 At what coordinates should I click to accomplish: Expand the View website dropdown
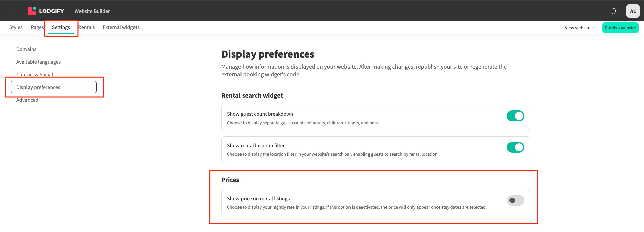coord(580,28)
